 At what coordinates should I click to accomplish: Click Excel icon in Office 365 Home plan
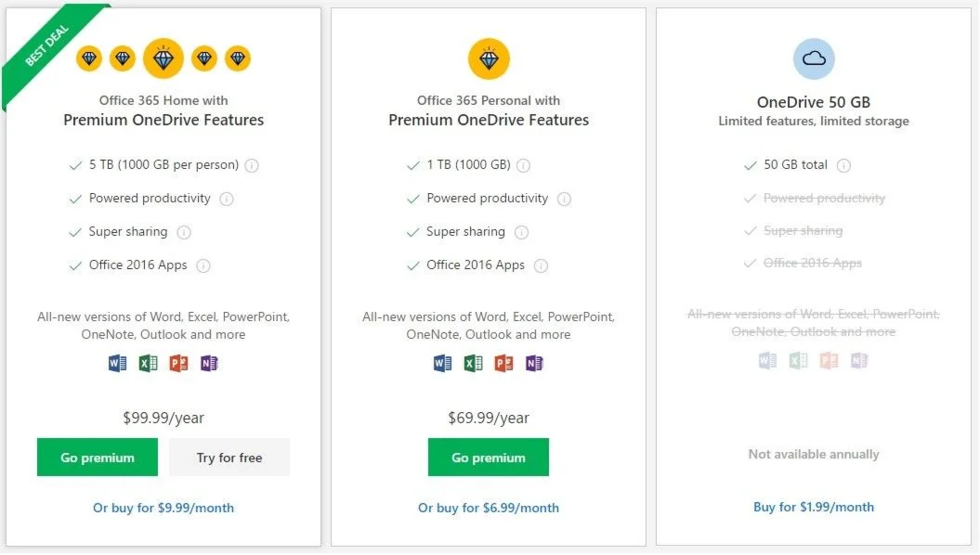(x=148, y=363)
